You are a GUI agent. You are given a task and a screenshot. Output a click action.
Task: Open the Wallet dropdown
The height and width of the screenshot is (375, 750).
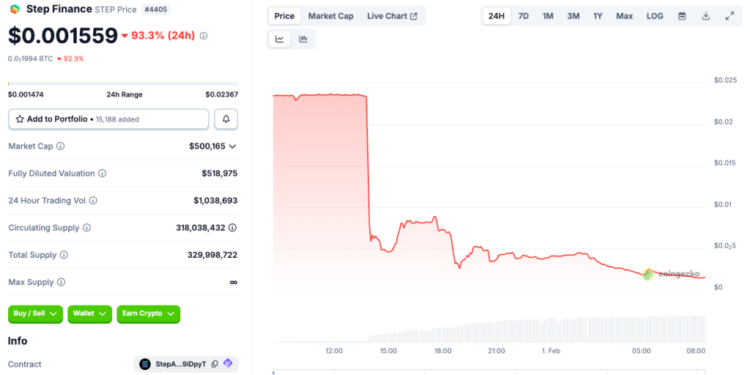(x=89, y=314)
